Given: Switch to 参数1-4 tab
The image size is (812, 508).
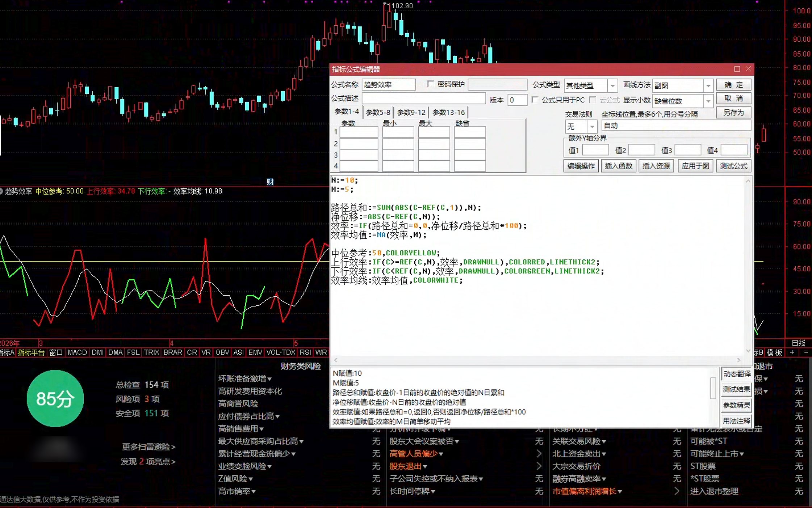Looking at the screenshot, I should coord(347,112).
